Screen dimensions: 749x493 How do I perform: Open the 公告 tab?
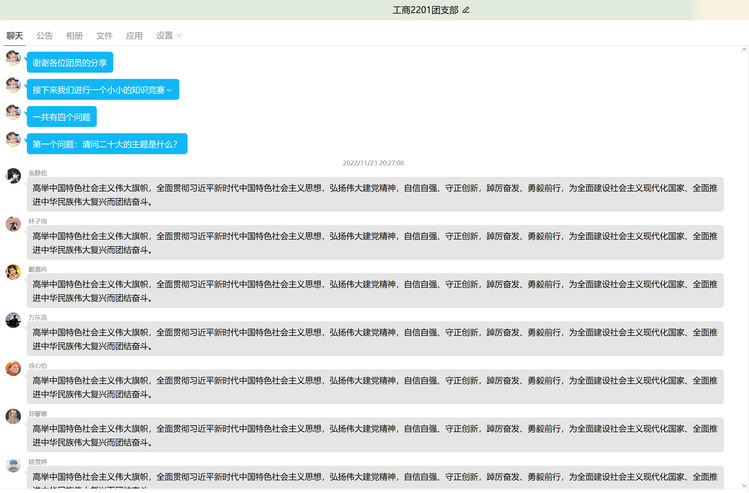[44, 36]
